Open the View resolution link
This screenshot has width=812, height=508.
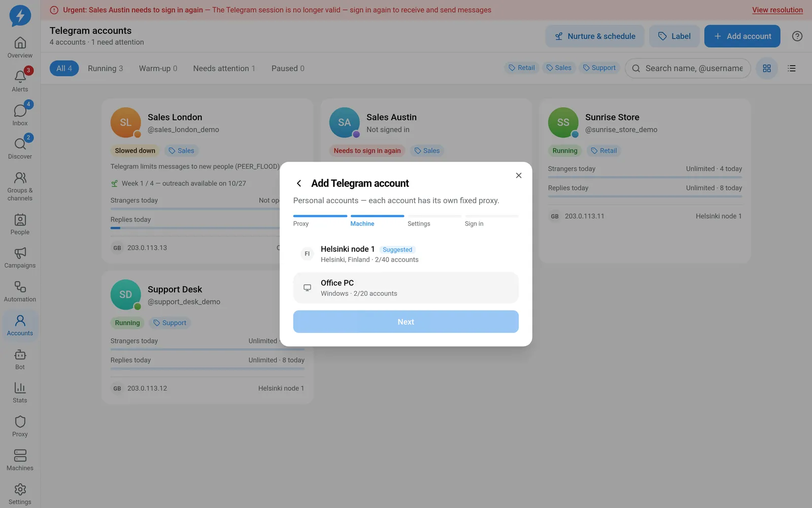[777, 10]
